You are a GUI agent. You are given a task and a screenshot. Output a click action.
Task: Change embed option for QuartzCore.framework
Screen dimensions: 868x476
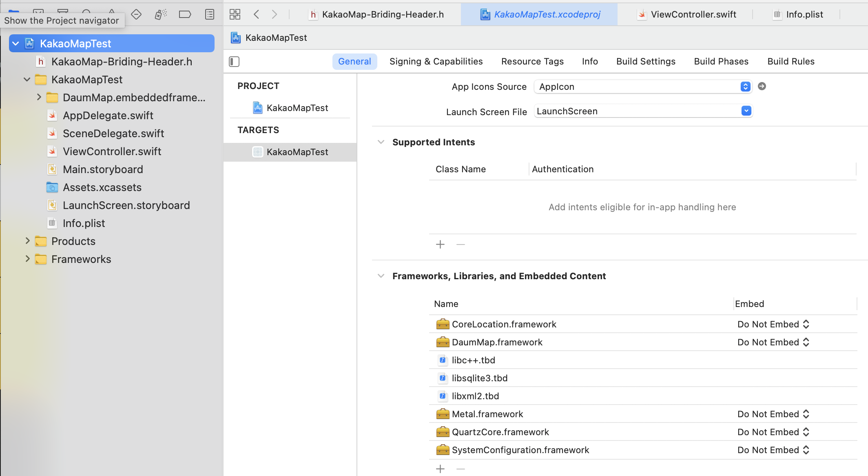(x=773, y=432)
